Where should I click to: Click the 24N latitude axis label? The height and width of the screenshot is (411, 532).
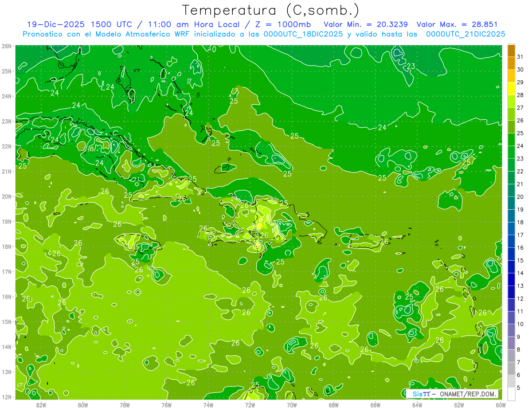click(x=6, y=96)
